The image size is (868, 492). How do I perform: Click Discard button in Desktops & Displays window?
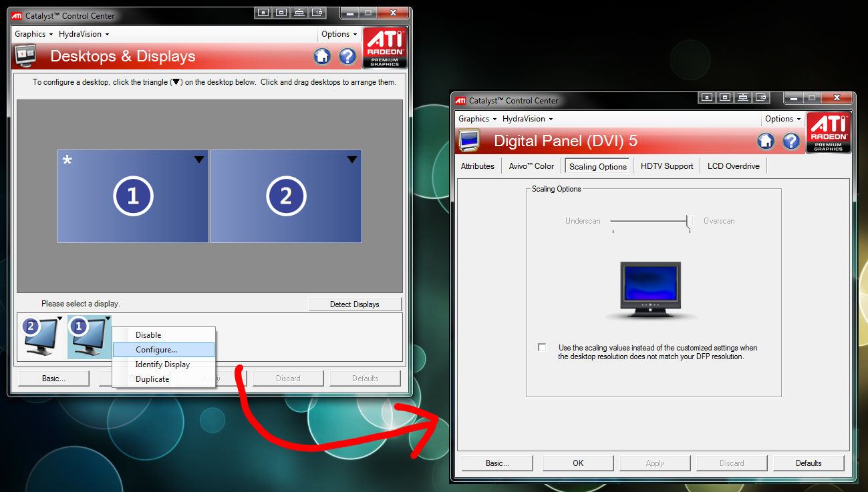288,379
